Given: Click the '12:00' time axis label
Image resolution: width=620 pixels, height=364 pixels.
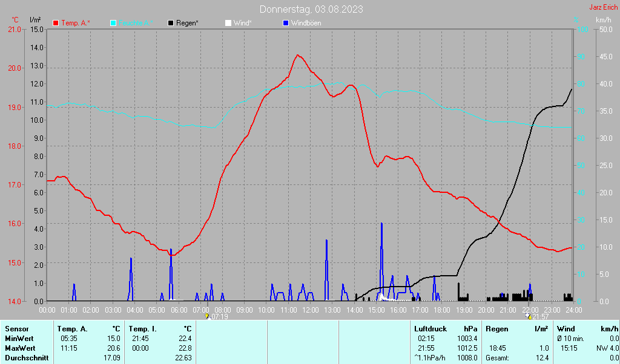Looking at the screenshot, I should point(311,310).
